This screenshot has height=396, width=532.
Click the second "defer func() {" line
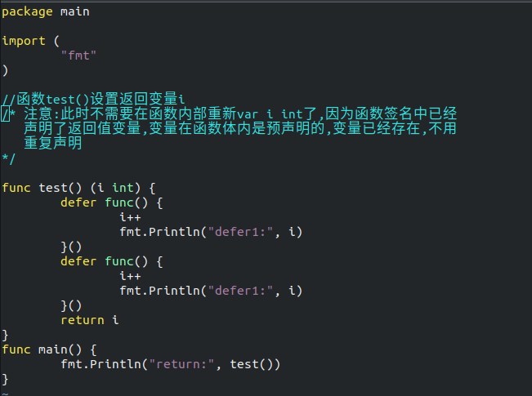tap(112, 261)
